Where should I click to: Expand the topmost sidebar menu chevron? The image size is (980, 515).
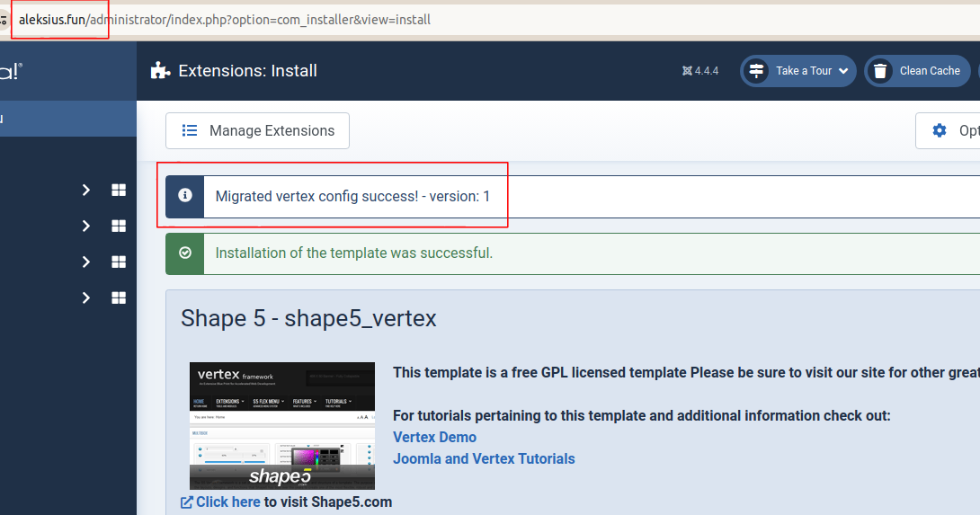click(x=86, y=190)
